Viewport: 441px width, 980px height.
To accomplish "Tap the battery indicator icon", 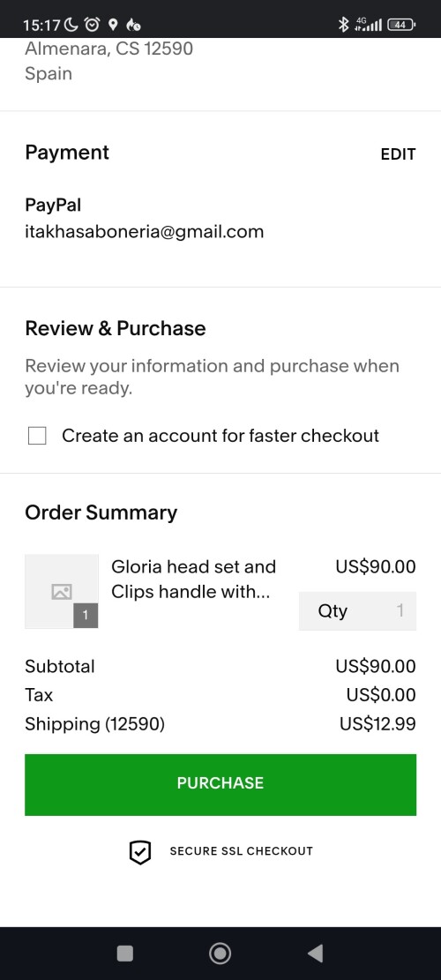I will tap(401, 25).
